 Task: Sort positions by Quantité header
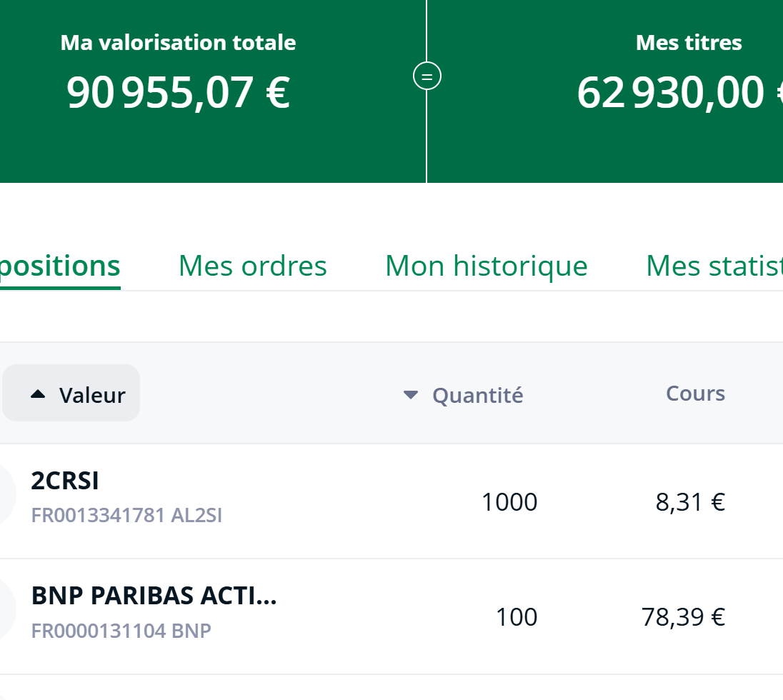(477, 395)
